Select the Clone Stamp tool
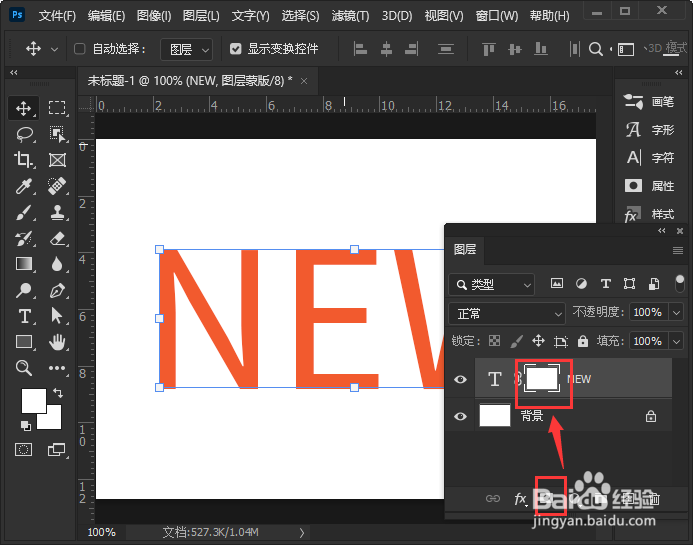Image resolution: width=693 pixels, height=545 pixels. coord(57,212)
